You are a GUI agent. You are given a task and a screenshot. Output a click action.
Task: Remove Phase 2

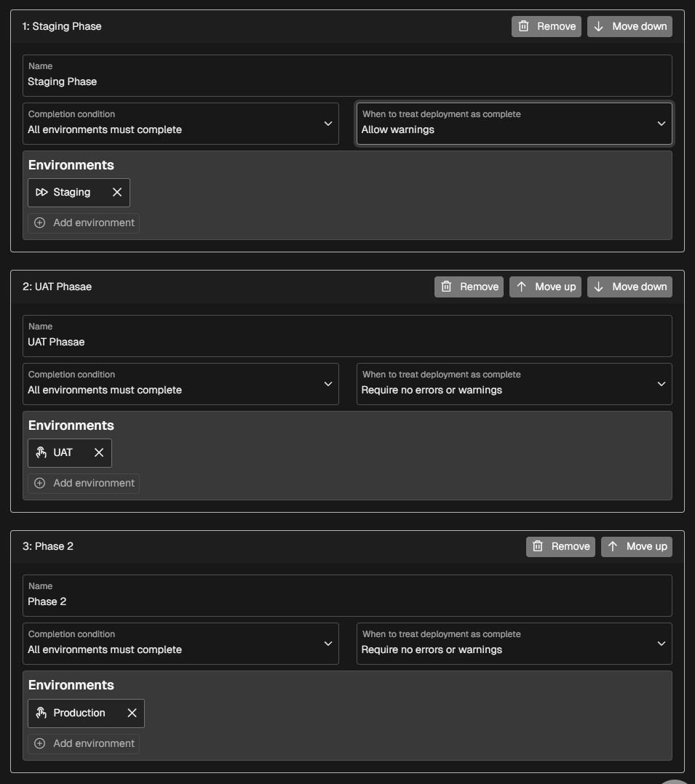(560, 546)
